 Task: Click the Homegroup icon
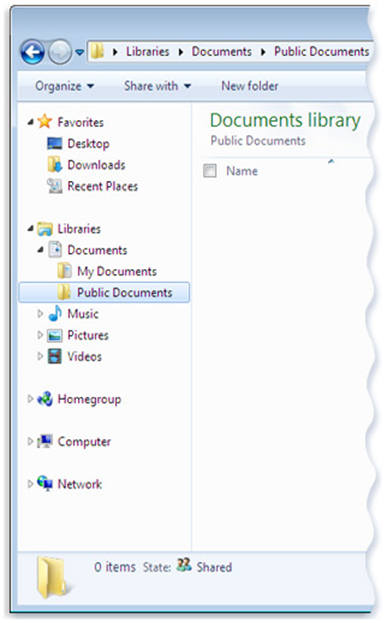click(45, 399)
